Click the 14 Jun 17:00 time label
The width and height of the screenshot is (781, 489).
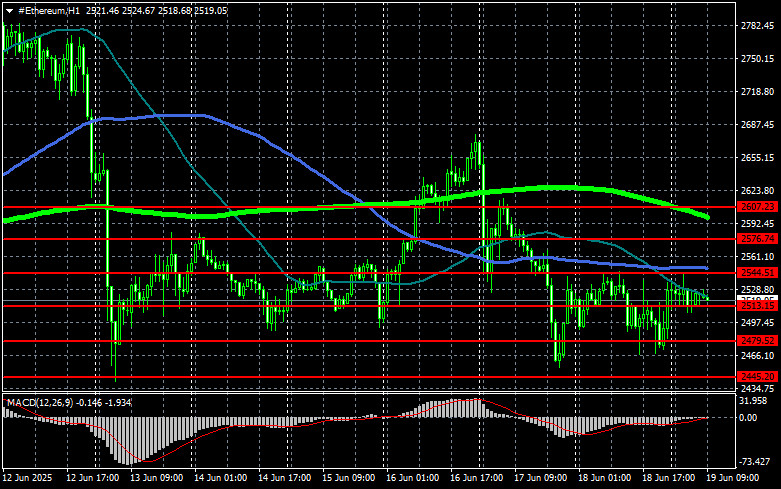(284, 478)
